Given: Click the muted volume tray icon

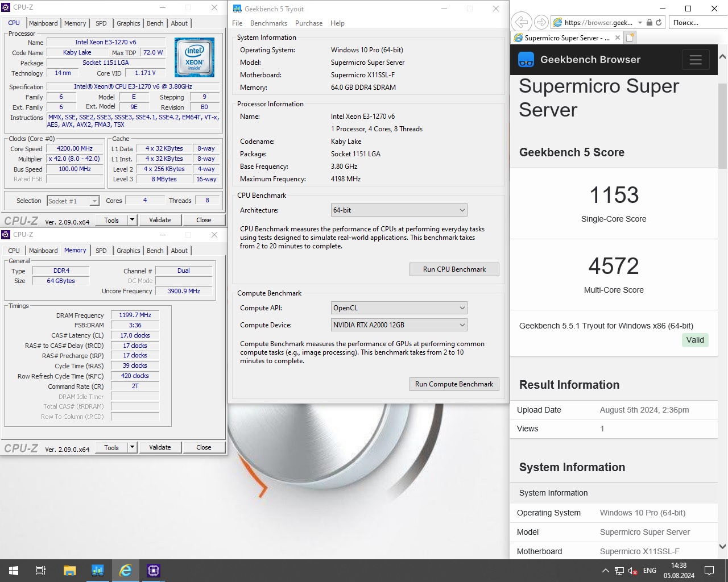Looking at the screenshot, I should [632, 571].
